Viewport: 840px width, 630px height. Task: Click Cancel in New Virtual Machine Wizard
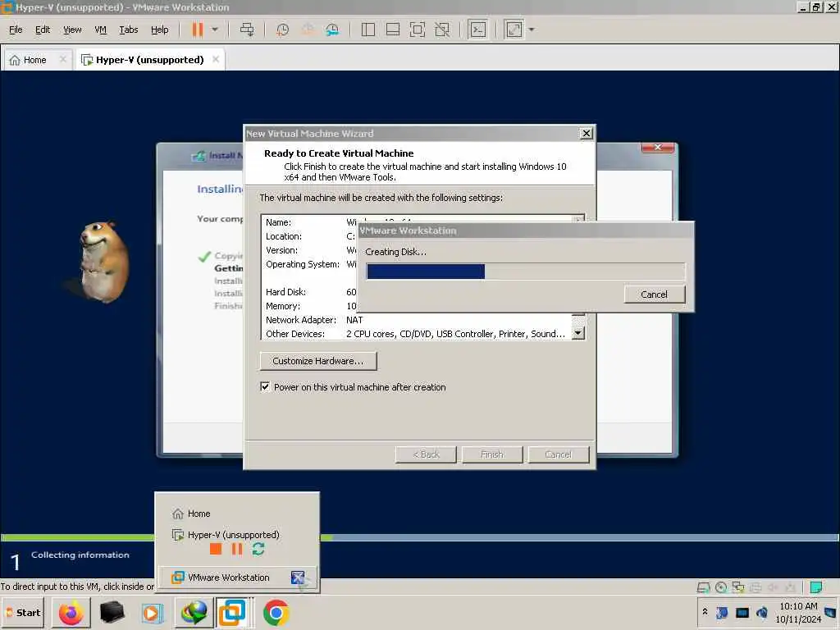coord(559,454)
